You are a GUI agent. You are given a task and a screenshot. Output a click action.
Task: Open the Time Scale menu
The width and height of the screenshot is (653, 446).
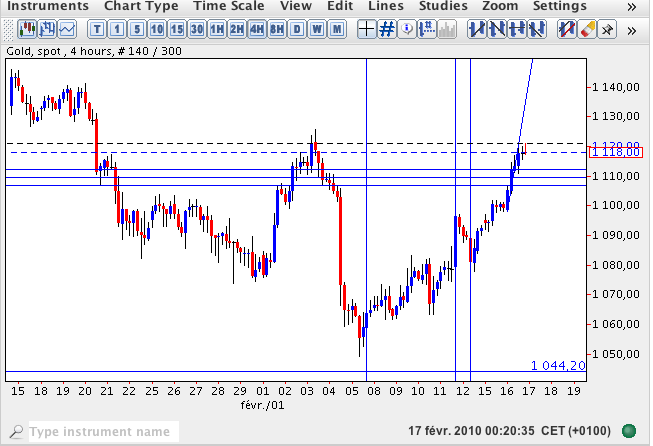pos(230,6)
